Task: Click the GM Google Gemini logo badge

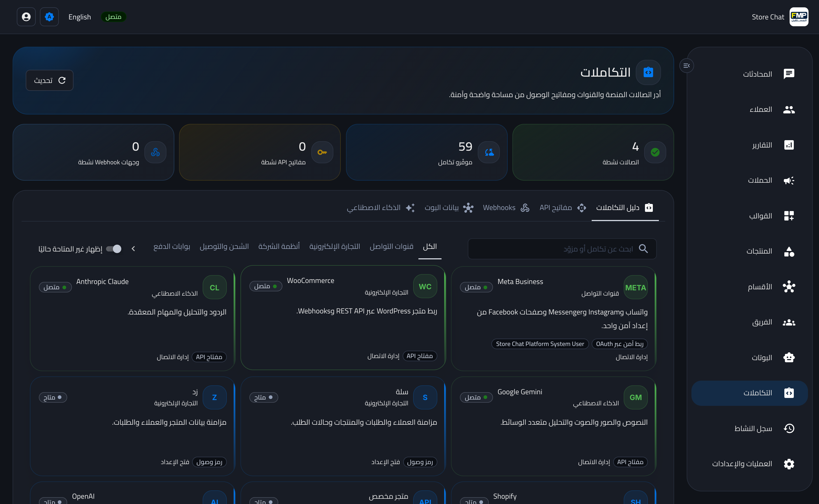Action: (636, 397)
